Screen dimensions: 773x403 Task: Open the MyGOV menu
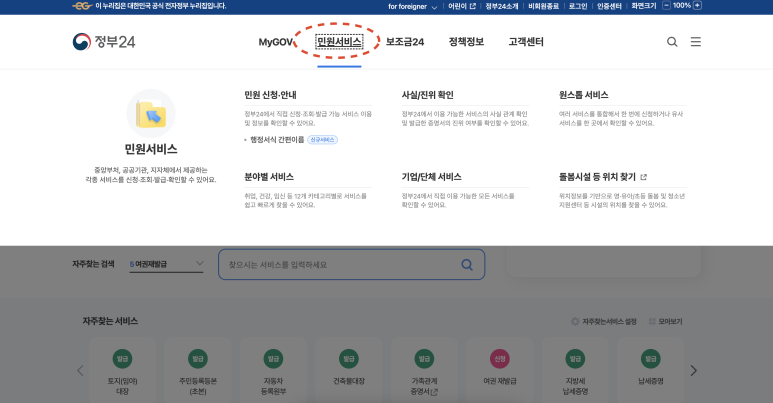coord(276,42)
